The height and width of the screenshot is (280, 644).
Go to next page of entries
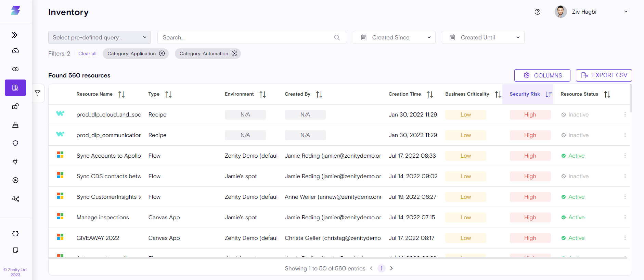(391, 268)
